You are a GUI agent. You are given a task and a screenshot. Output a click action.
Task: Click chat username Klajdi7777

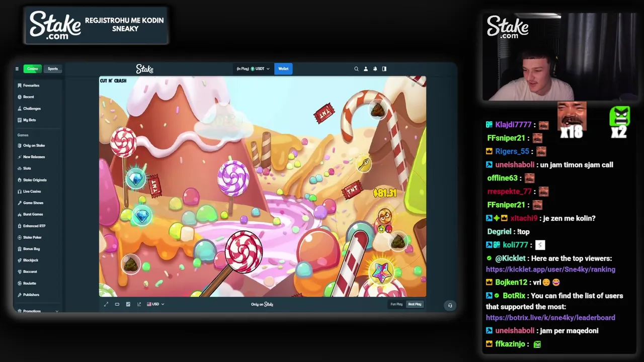coord(513,125)
